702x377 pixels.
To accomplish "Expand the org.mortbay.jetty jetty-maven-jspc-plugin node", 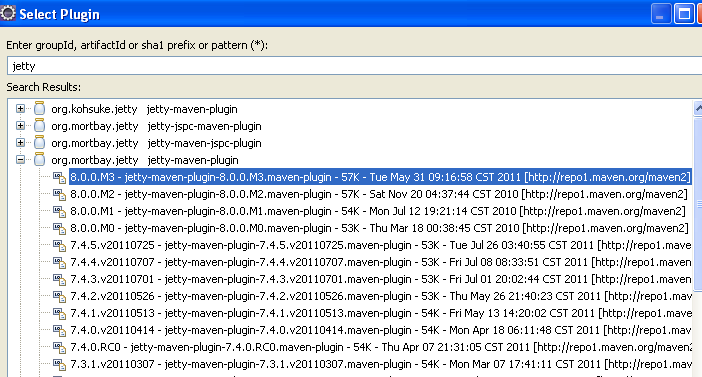I will pyautogui.click(x=20, y=143).
